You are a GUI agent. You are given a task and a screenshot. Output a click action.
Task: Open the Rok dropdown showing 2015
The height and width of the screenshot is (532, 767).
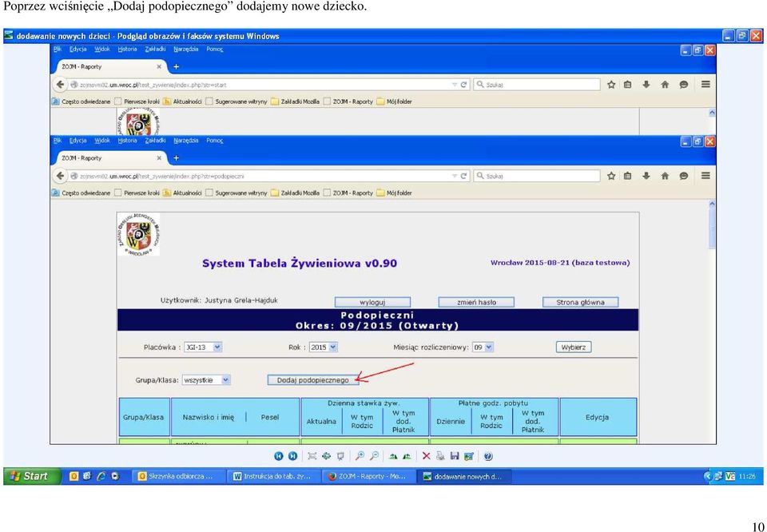324,347
